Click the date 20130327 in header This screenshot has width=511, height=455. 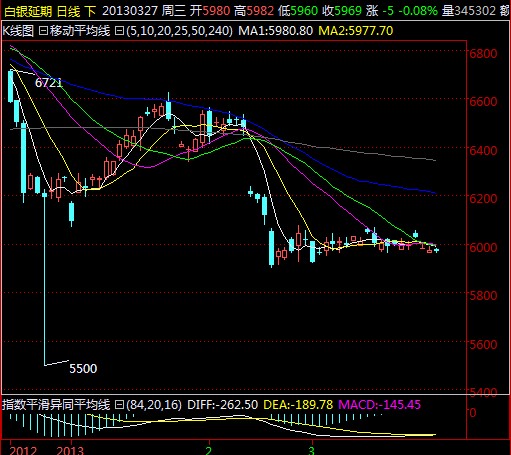(x=130, y=11)
